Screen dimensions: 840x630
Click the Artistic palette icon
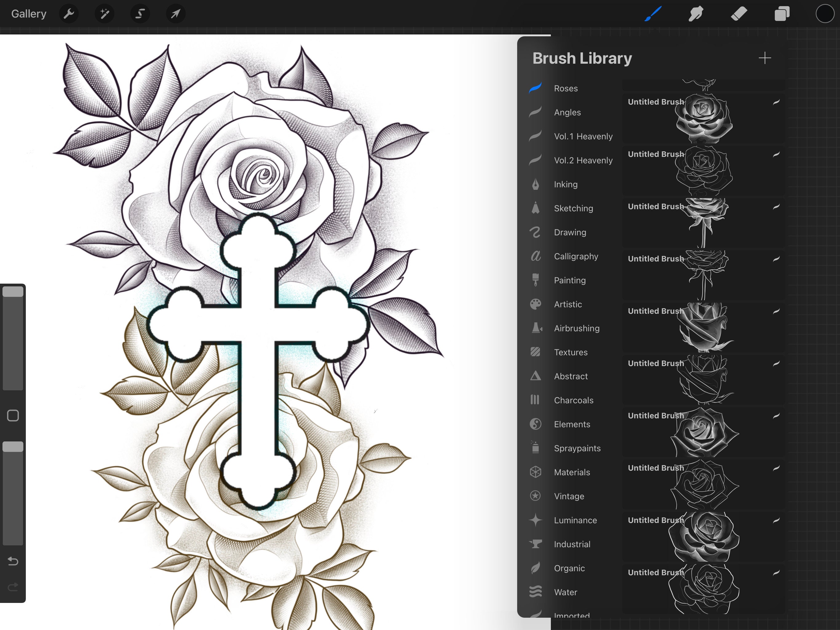535,304
